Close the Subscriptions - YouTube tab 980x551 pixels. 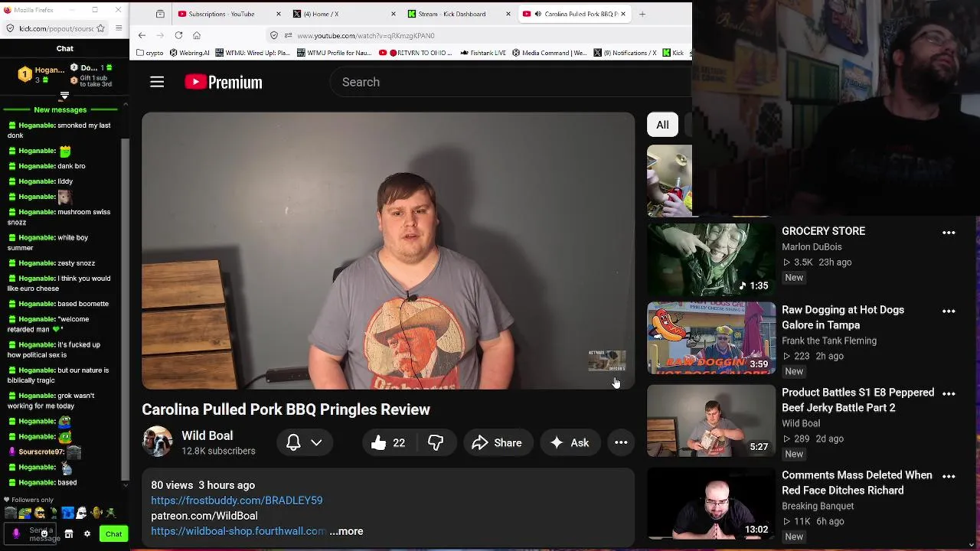pyautogui.click(x=278, y=14)
